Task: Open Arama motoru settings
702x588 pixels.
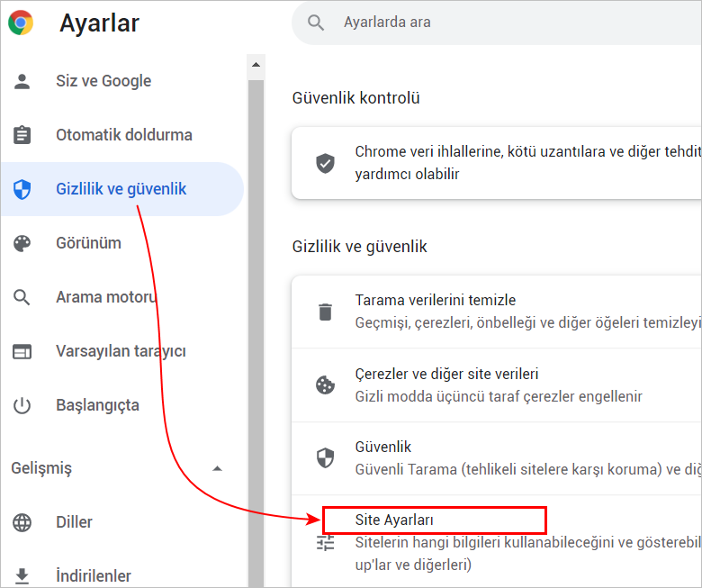Action: click(x=122, y=297)
